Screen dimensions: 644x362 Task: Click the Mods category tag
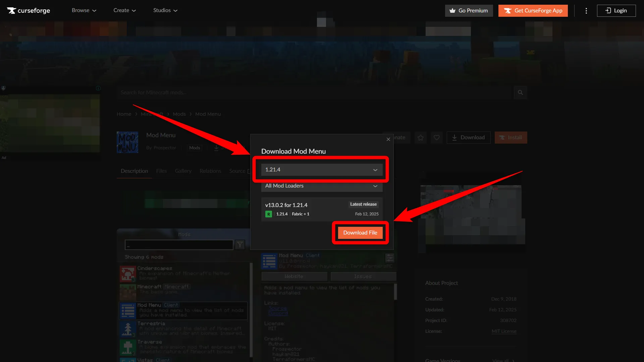tap(195, 148)
